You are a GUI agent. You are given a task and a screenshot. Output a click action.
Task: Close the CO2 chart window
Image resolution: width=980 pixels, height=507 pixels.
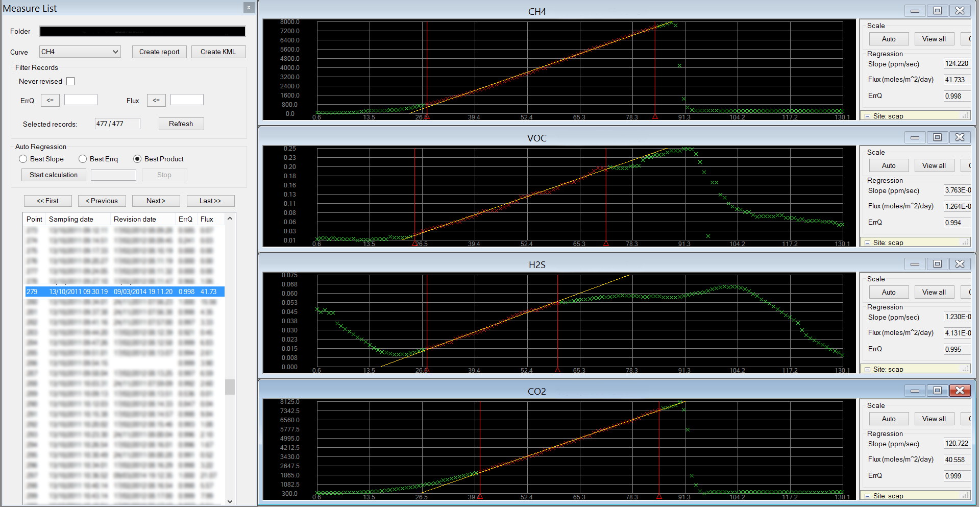click(x=960, y=391)
